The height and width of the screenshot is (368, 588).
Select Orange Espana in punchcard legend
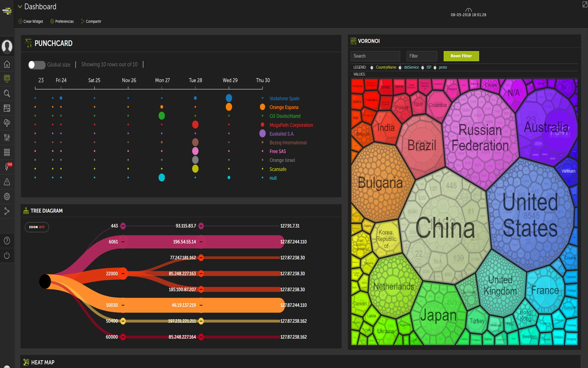click(284, 108)
